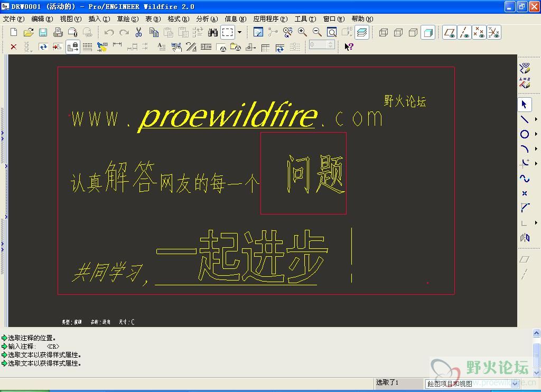
Task: Click the dimension insert icon
Action: (x=117, y=45)
